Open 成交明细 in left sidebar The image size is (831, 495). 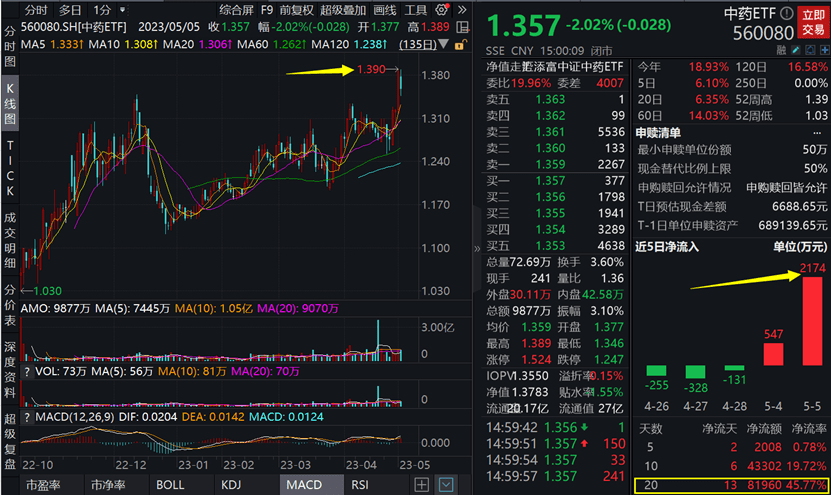(10, 240)
